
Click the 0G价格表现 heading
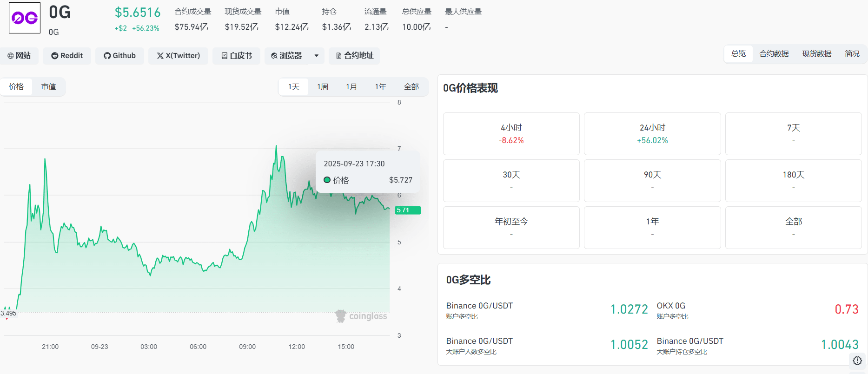click(470, 88)
